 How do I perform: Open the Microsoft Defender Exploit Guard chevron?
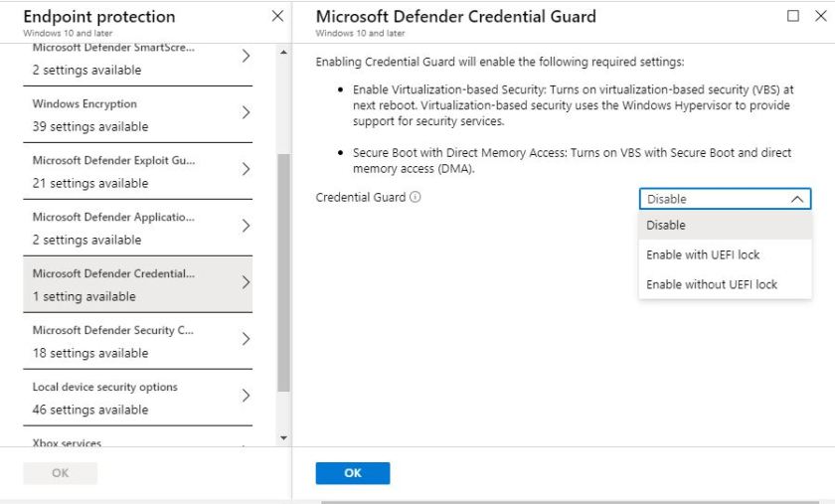(247, 170)
